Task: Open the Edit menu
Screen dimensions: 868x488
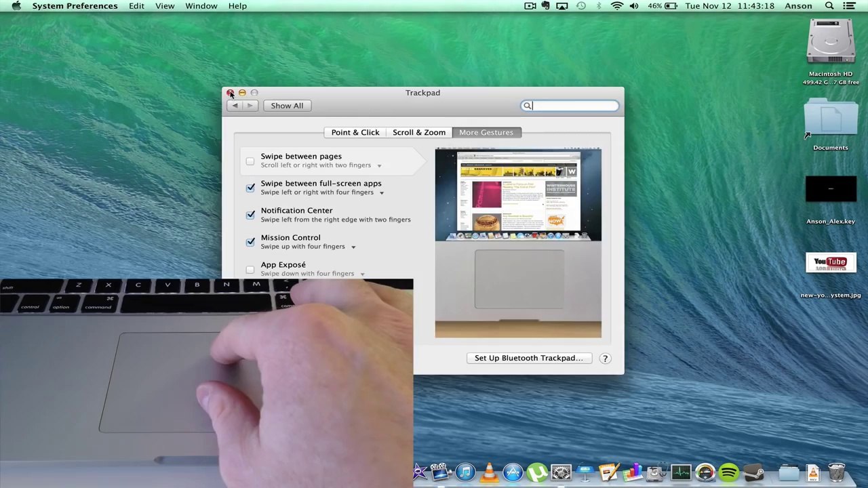Action: point(136,6)
